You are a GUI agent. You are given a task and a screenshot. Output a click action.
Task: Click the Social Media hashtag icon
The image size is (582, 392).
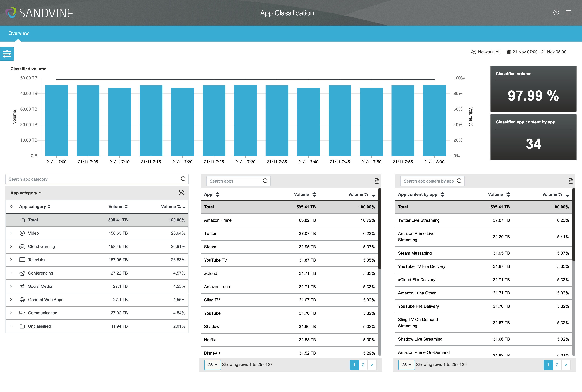click(x=22, y=286)
